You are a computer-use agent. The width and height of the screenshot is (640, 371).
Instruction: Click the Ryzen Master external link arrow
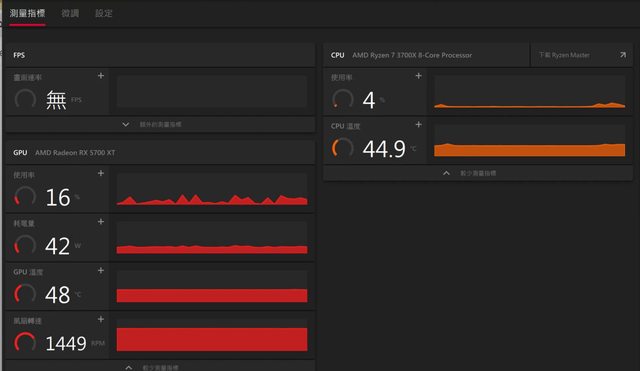coord(623,55)
